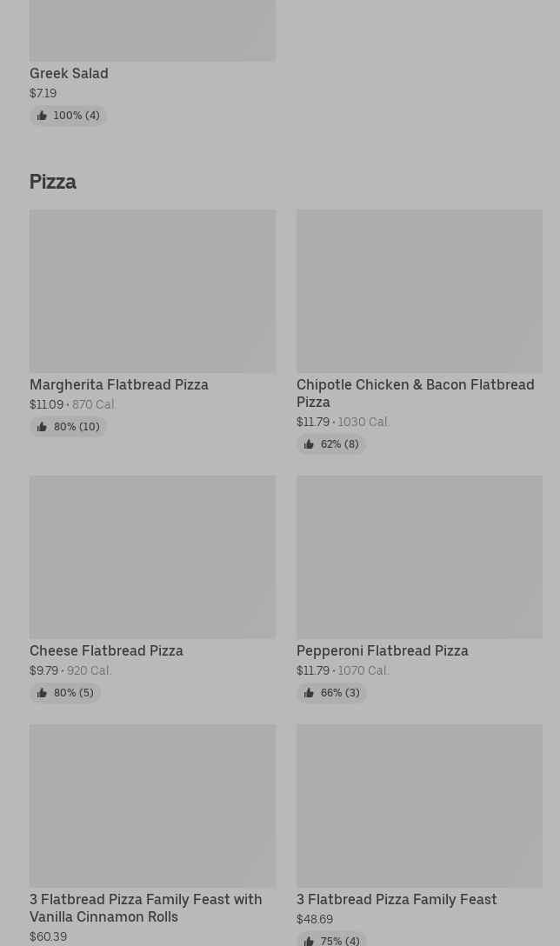Screen dimensions: 560x946
Task: Click the Margherita Flatbread Pizza photo
Action: [152, 291]
